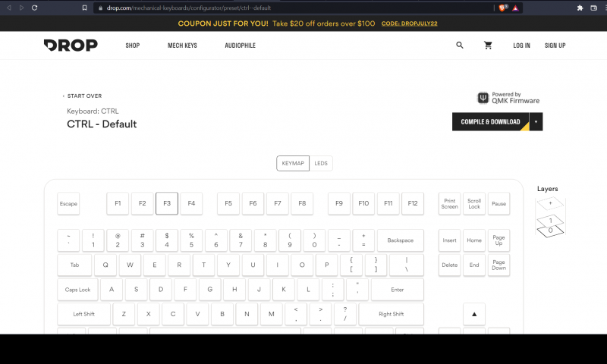Select the Left Shift key
The width and height of the screenshot is (607, 364).
84,314
